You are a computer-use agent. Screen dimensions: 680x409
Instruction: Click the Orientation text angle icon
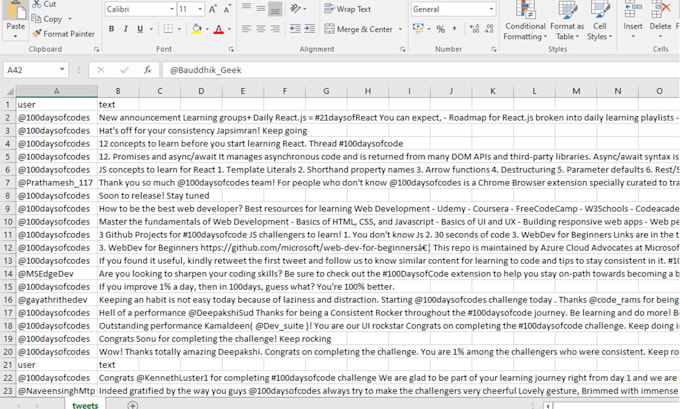(296, 9)
